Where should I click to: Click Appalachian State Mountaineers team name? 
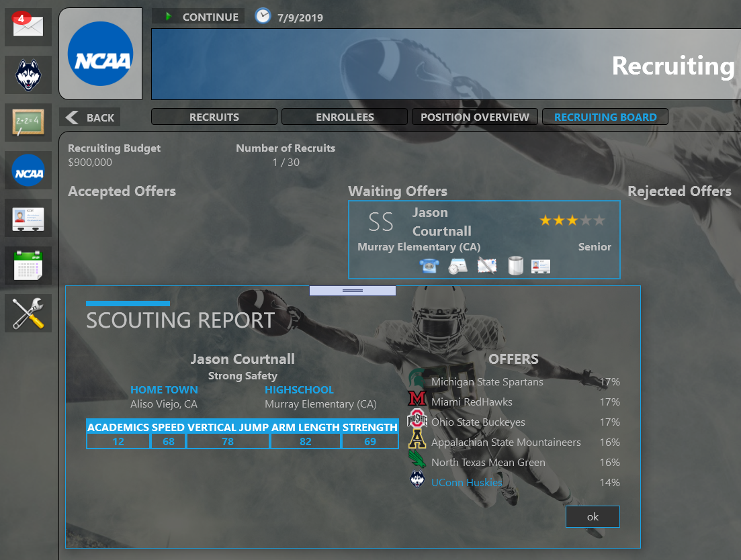point(506,442)
